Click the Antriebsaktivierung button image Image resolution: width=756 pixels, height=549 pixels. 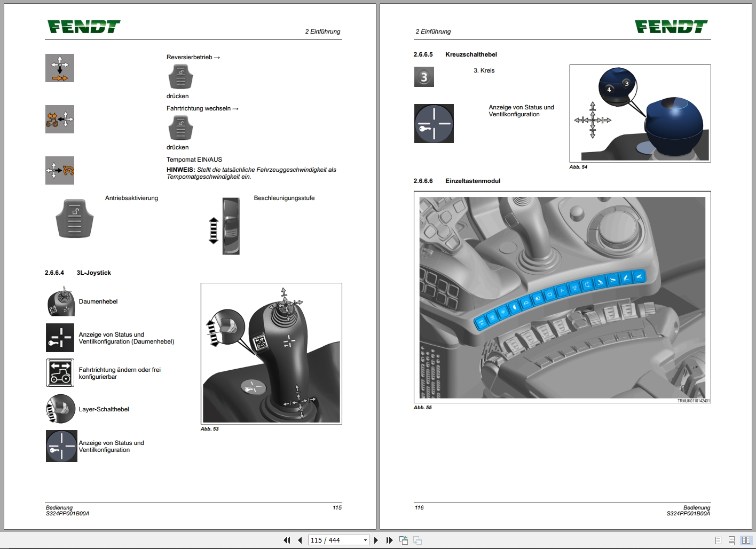coord(75,219)
